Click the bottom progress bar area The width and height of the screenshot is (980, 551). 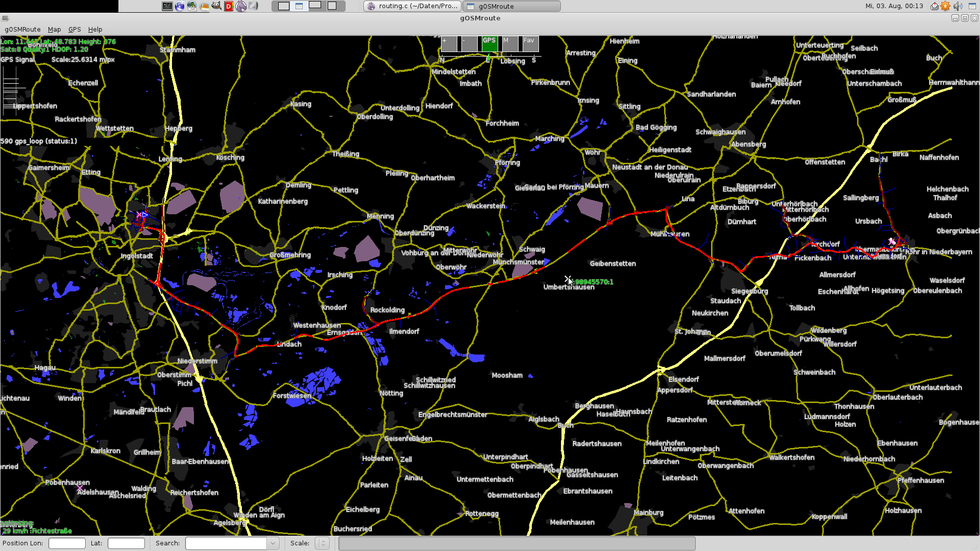(x=517, y=543)
